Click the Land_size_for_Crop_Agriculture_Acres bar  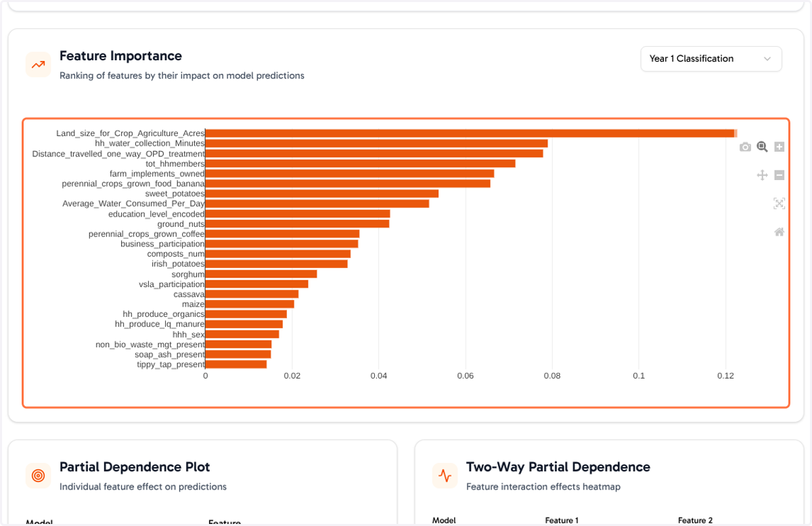pyautogui.click(x=471, y=133)
